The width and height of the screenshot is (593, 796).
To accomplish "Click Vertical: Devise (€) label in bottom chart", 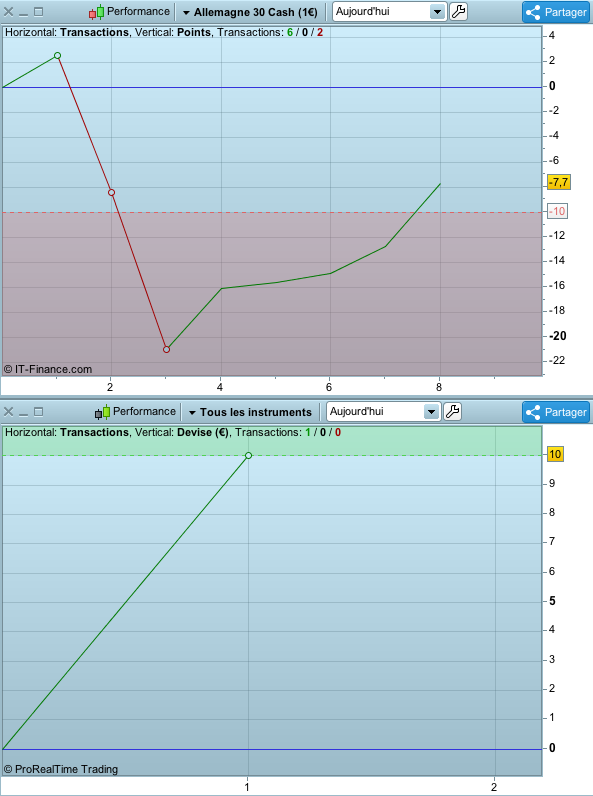I will click(182, 433).
